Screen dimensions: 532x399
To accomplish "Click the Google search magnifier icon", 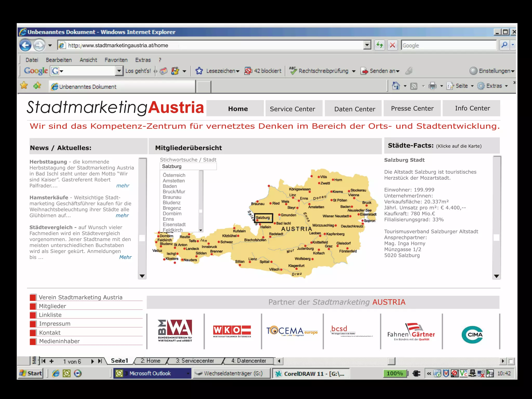I will tap(504, 45).
